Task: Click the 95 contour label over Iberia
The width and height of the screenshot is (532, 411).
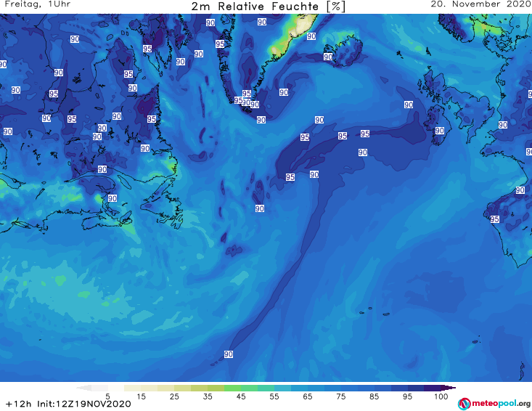Action: click(x=495, y=219)
